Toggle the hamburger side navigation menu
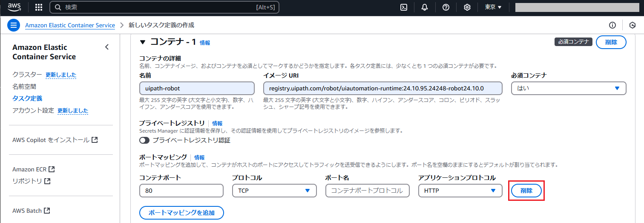Image resolution: width=644 pixels, height=223 pixels. [14, 25]
